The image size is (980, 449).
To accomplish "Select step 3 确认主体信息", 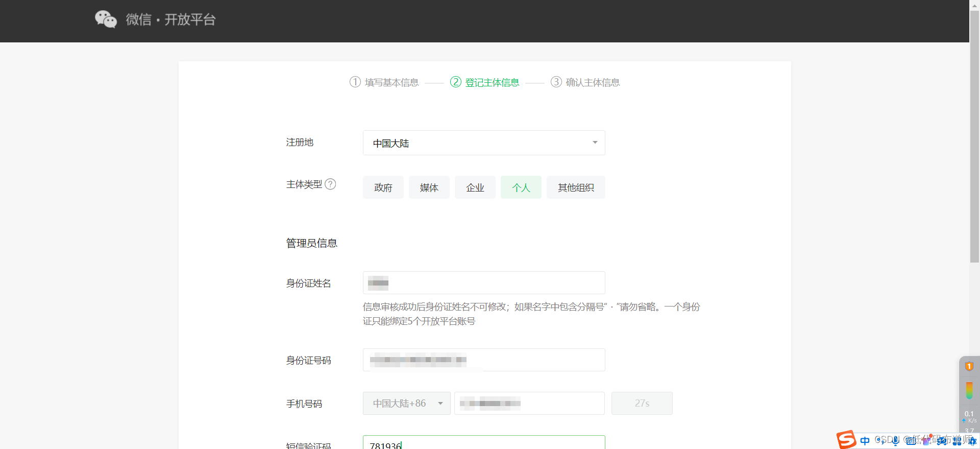I will (x=585, y=82).
